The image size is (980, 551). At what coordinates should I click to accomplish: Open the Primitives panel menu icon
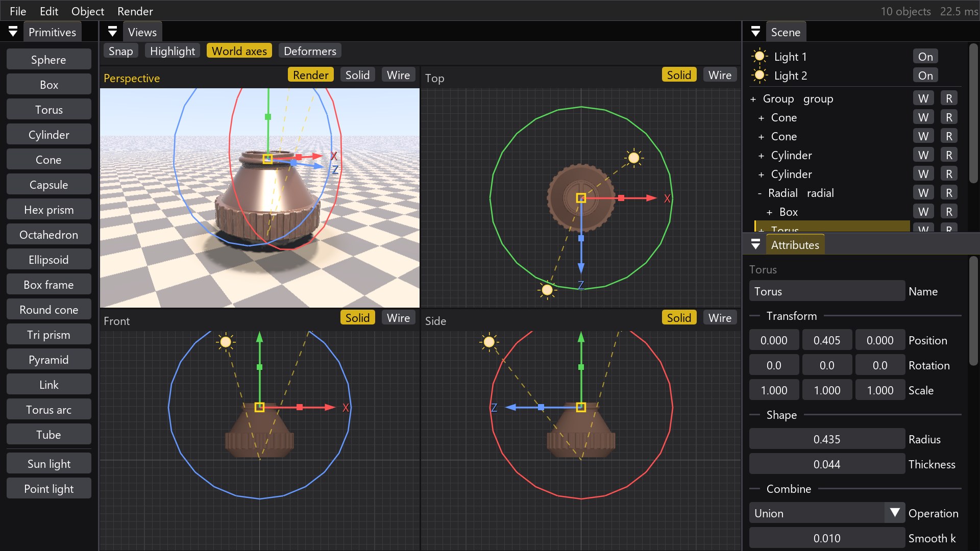pos(13,32)
